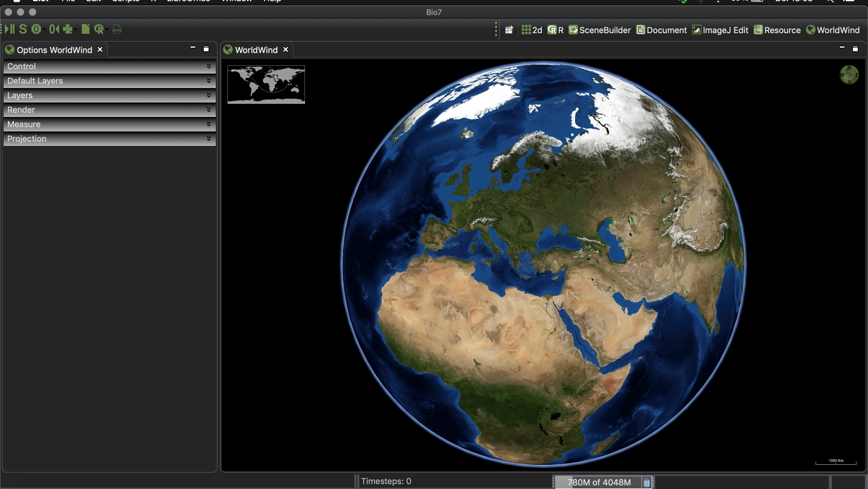868x489 pixels.
Task: Click the Open Perspective icon
Action: pyautogui.click(x=509, y=30)
